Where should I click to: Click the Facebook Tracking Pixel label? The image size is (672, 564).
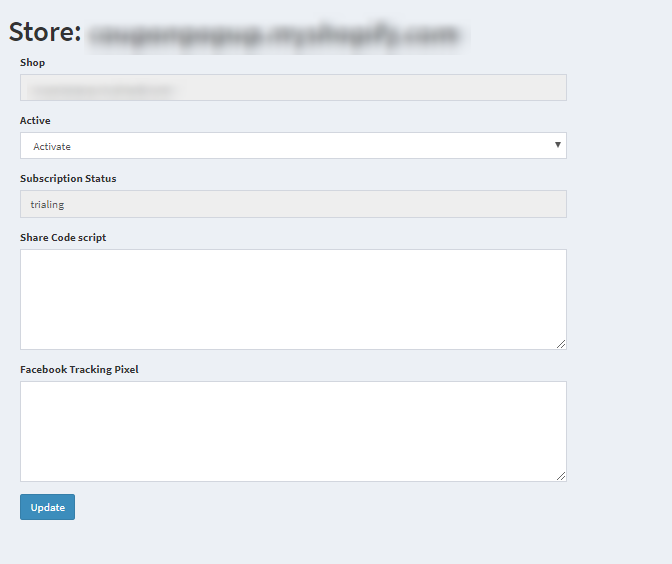point(79,369)
